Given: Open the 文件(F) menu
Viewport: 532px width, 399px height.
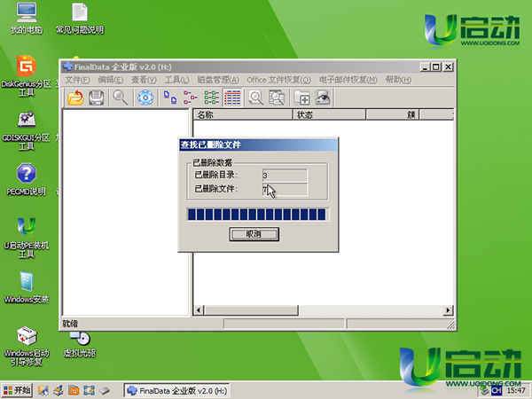Looking at the screenshot, I should [77, 80].
